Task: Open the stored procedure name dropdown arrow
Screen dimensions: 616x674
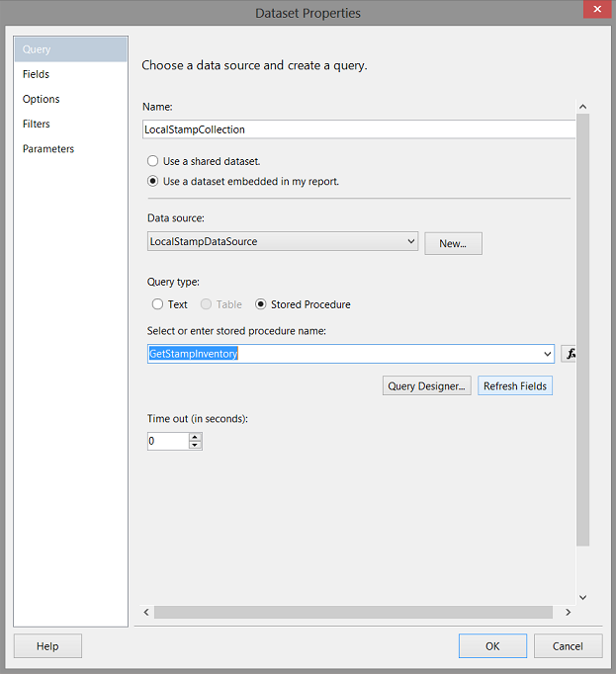Action: click(548, 354)
